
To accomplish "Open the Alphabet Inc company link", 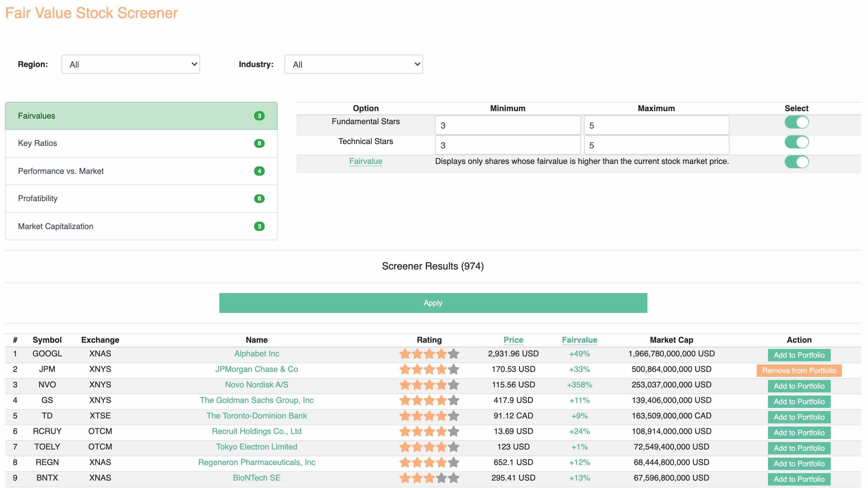I will click(256, 354).
